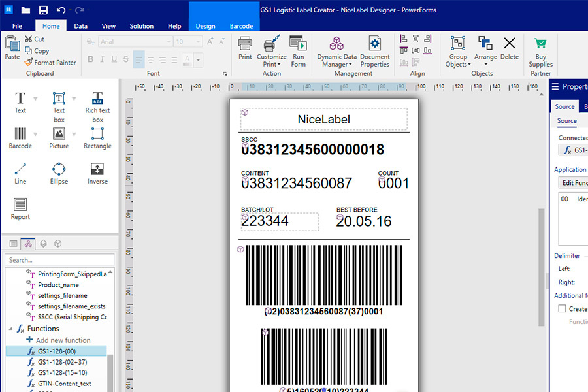Click the Open folder icon
Screen dimensions: 588x392
[25, 10]
